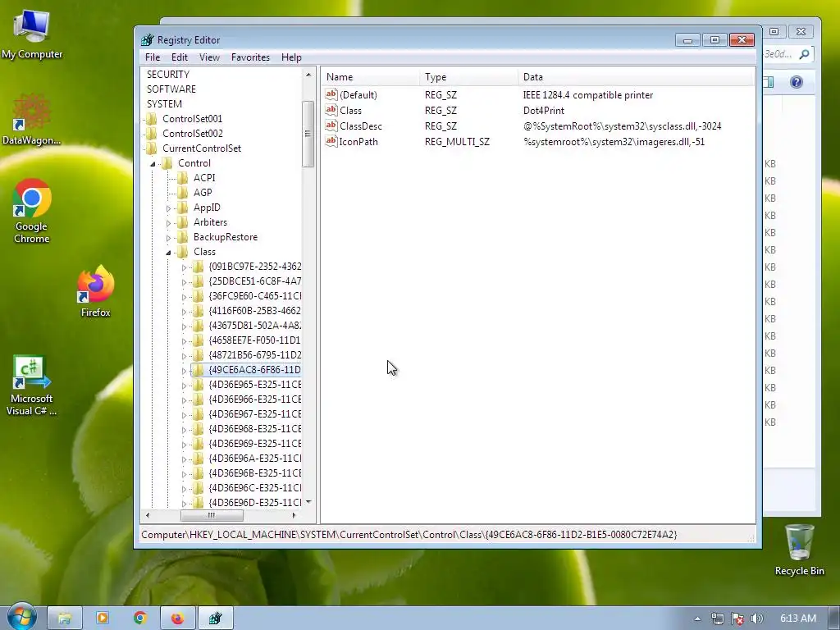This screenshot has width=840, height=630.
Task: Click the search magnifier in background window
Action: [804, 54]
